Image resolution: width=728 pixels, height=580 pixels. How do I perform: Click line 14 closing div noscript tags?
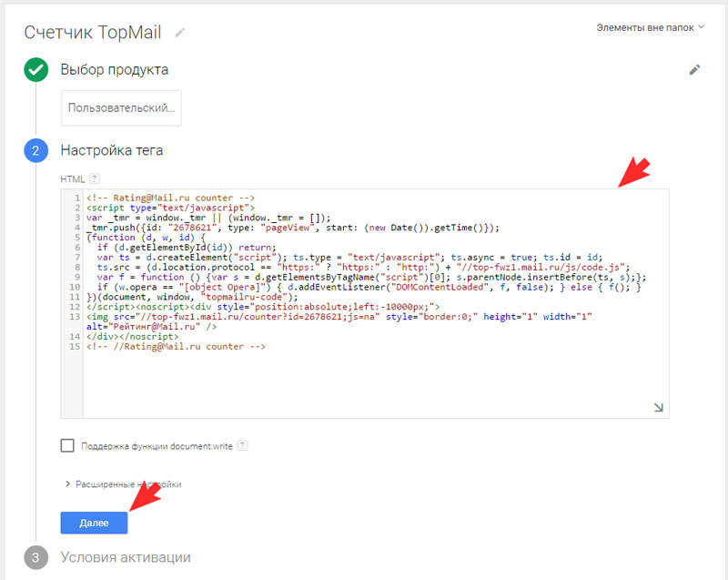click(x=132, y=336)
